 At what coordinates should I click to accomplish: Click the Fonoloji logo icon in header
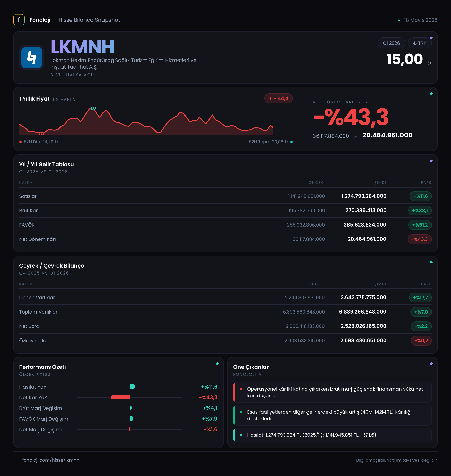tap(19, 20)
